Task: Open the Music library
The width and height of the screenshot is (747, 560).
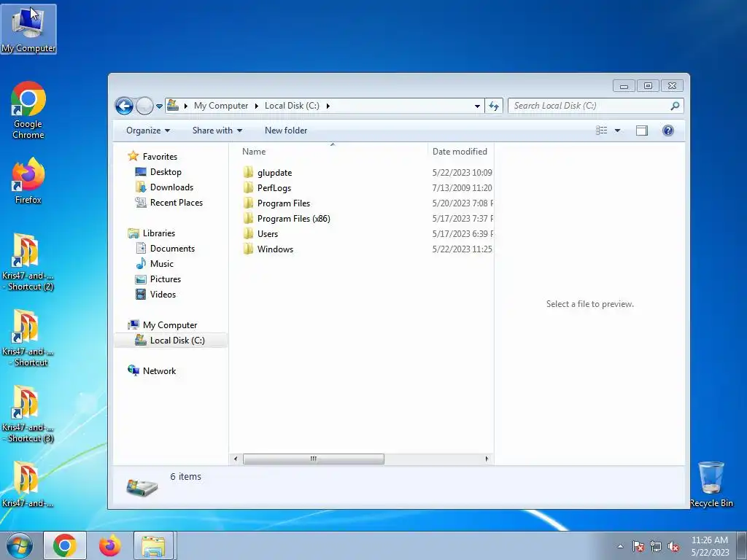Action: click(x=161, y=264)
